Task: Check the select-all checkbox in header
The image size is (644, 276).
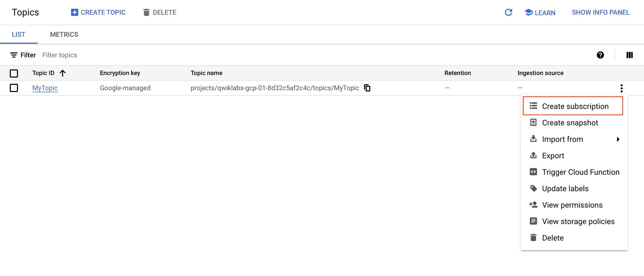Action: [x=14, y=73]
